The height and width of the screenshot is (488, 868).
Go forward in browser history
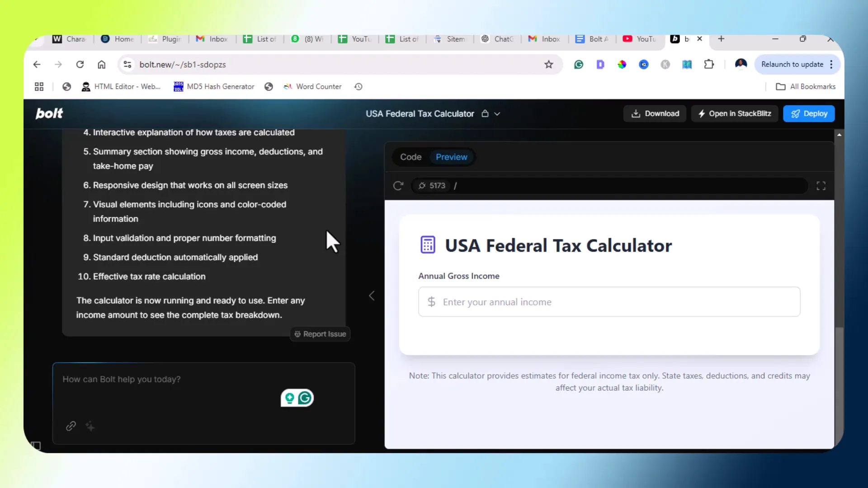[x=58, y=65]
